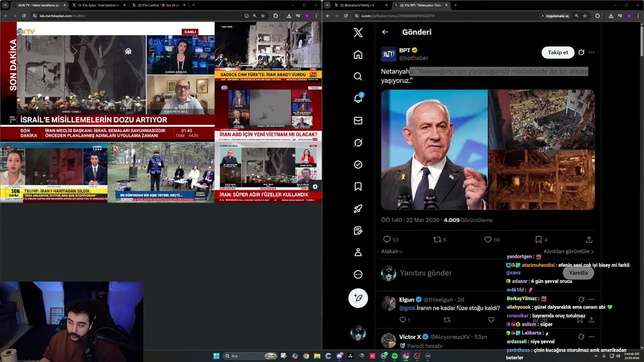Open Spotify from the taskbar

coord(394,356)
